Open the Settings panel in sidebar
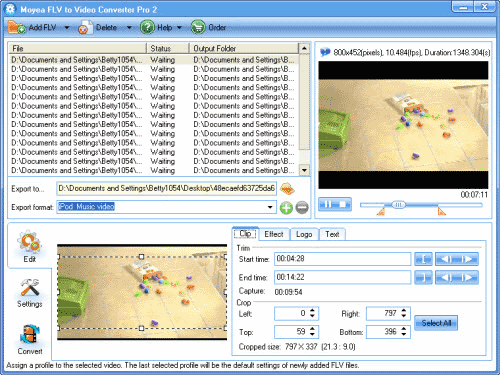Screen dimensions: 500x375 [30, 293]
